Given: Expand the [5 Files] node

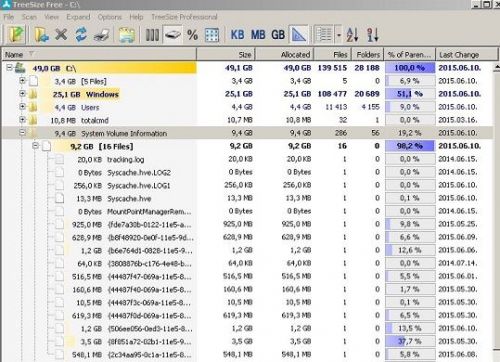Looking at the screenshot, I should [22, 80].
